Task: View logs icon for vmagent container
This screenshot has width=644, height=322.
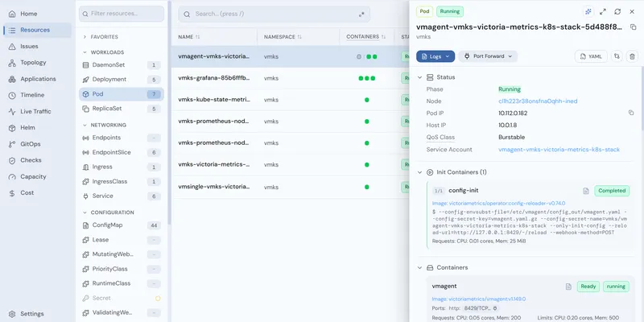Action: coord(569,287)
